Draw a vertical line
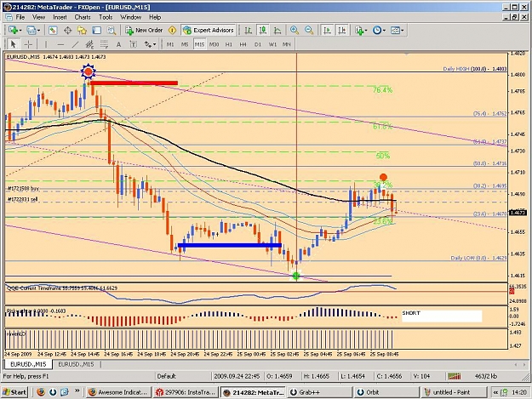This screenshot has height=399, width=532. click(46, 44)
